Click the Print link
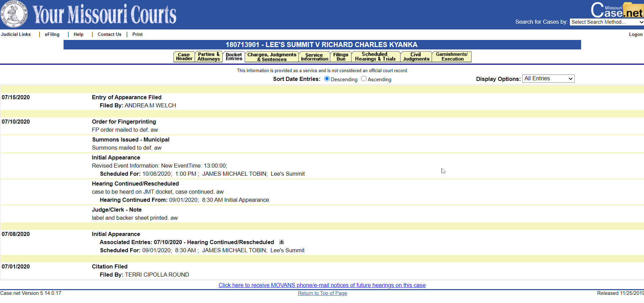Image resolution: width=644 pixels, height=303 pixels. (138, 34)
